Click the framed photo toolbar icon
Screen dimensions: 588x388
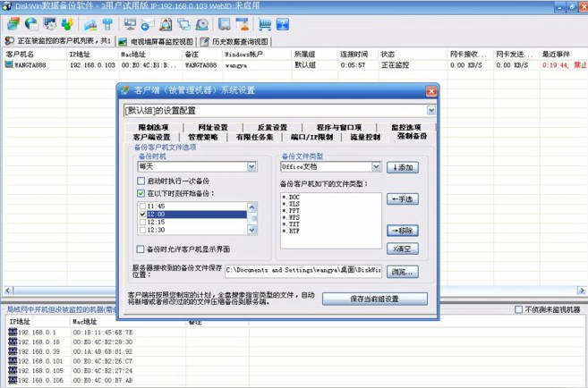(x=166, y=24)
